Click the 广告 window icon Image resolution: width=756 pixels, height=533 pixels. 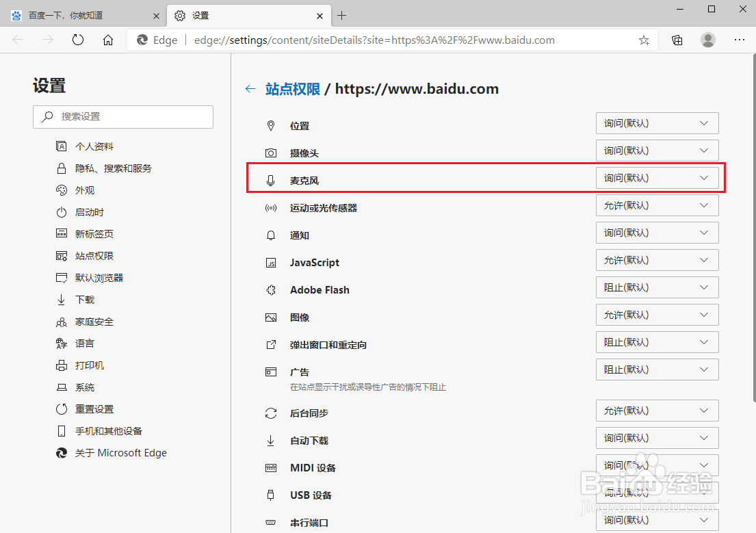click(x=271, y=372)
